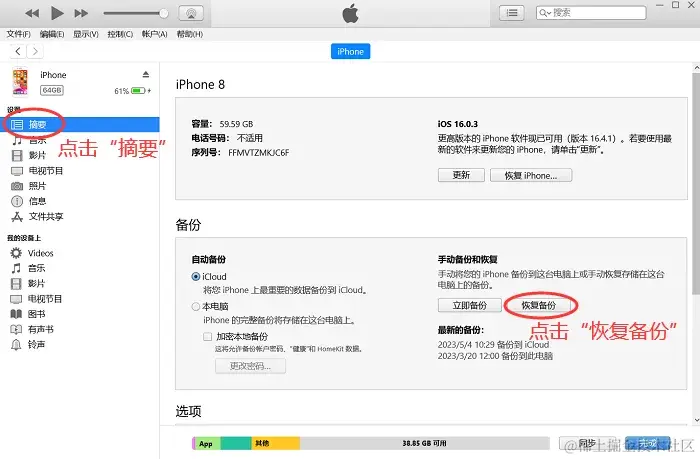Go forward with right arrow
The width and height of the screenshot is (700, 459).
(35, 51)
